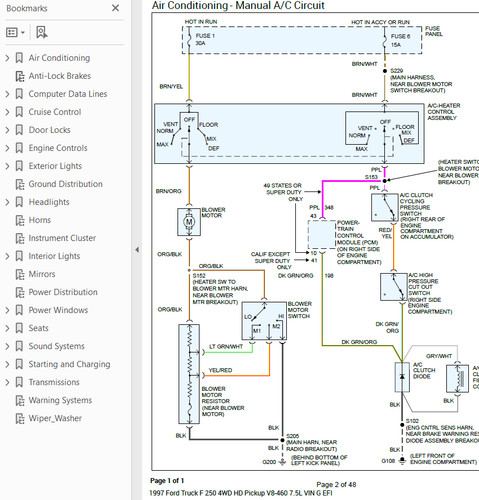Click the Mirrors bookmark icon
Image resolution: width=479 pixels, height=500 pixels.
20,274
